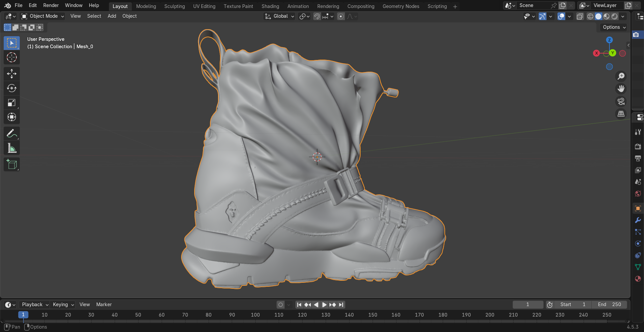Image resolution: width=644 pixels, height=332 pixels.
Task: Click the viewport zoom magnifier icon
Action: click(621, 76)
